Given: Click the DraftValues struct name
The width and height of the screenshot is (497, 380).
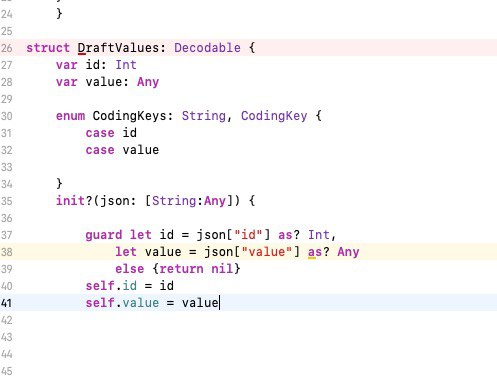Looking at the screenshot, I should (118, 48).
